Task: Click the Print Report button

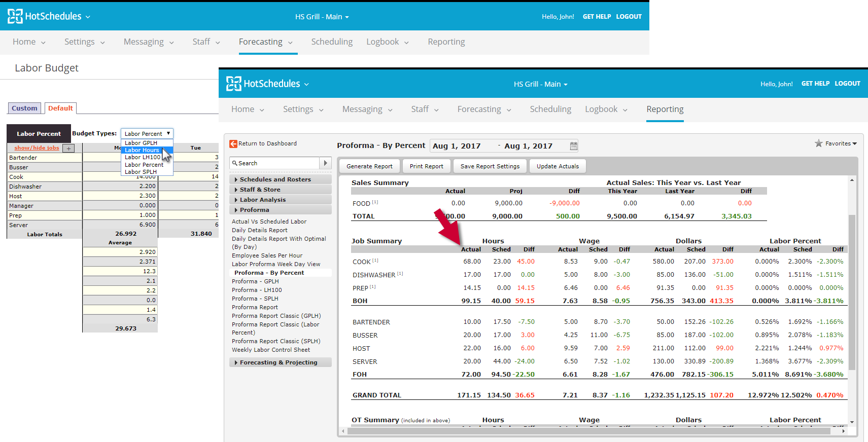Action: coord(426,166)
